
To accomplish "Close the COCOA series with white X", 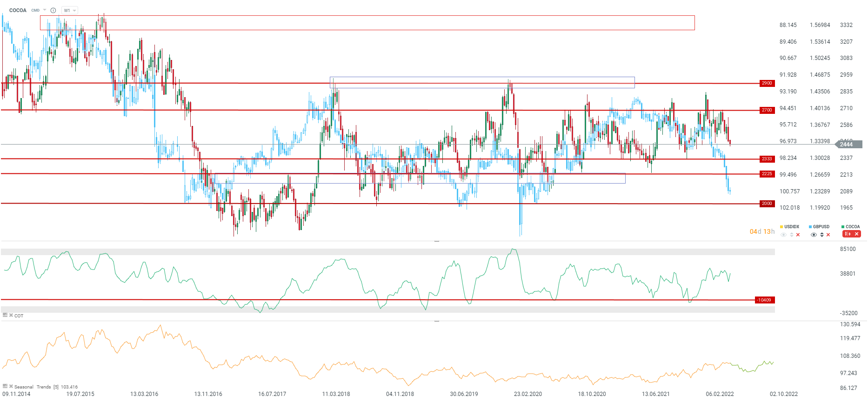I will click(856, 234).
